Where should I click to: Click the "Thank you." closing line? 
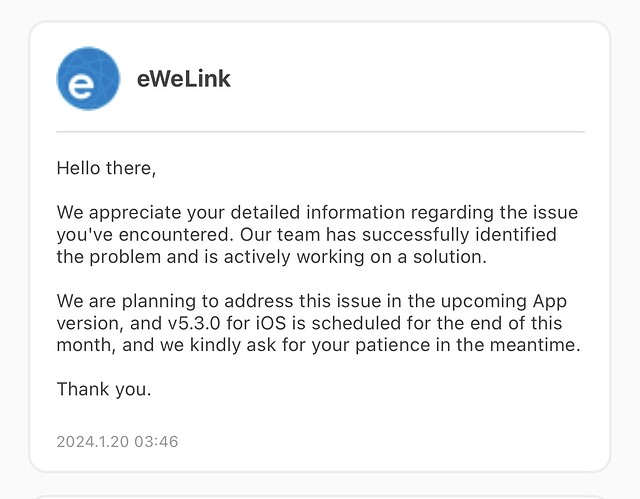(104, 389)
